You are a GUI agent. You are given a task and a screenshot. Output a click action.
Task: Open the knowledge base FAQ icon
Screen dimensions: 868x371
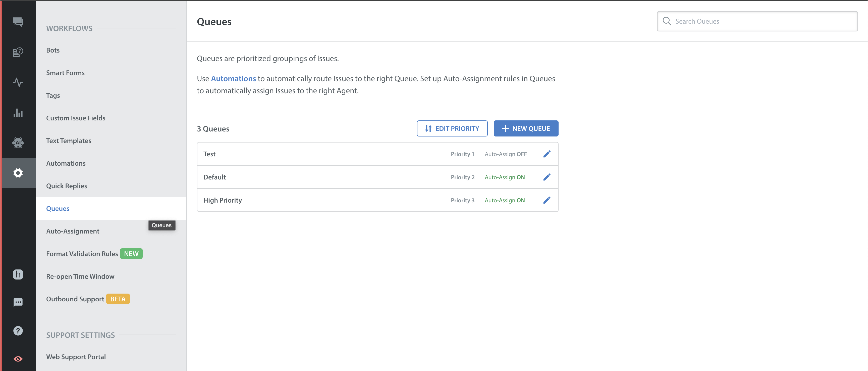coord(18,52)
